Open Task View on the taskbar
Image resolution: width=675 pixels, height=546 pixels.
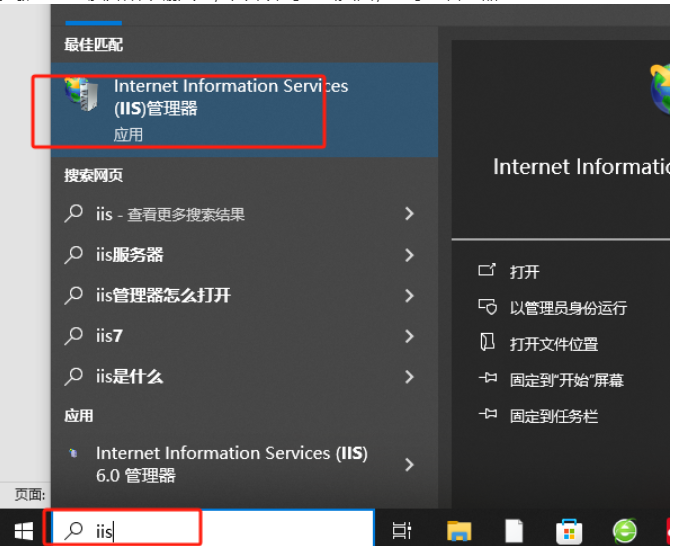click(402, 530)
